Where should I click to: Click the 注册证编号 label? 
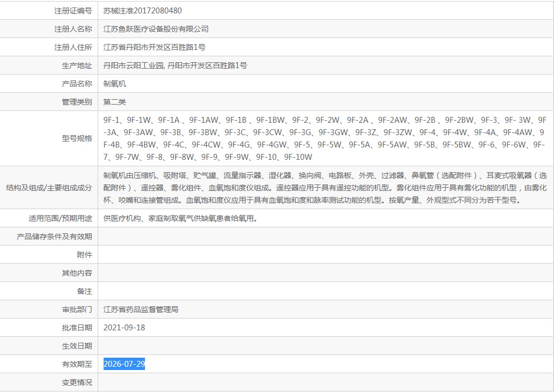[73, 11]
